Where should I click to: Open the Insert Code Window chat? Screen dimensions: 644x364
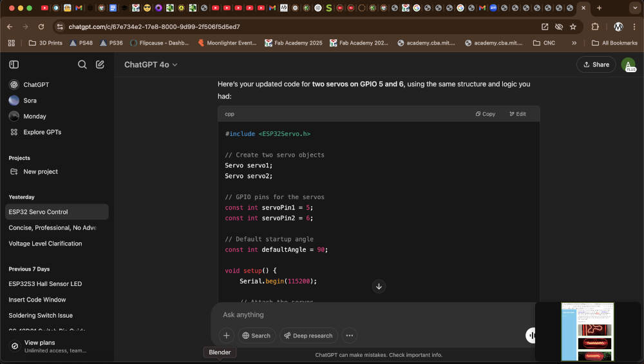(x=57, y=300)
